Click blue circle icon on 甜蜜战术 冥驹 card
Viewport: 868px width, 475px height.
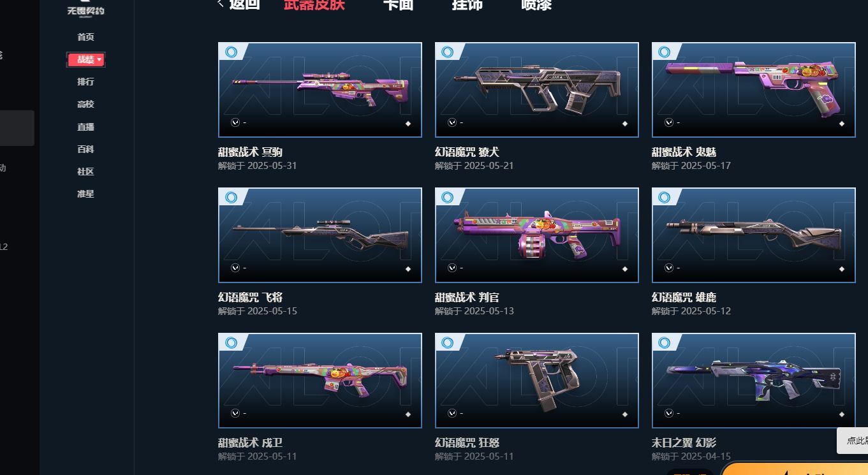(x=231, y=52)
